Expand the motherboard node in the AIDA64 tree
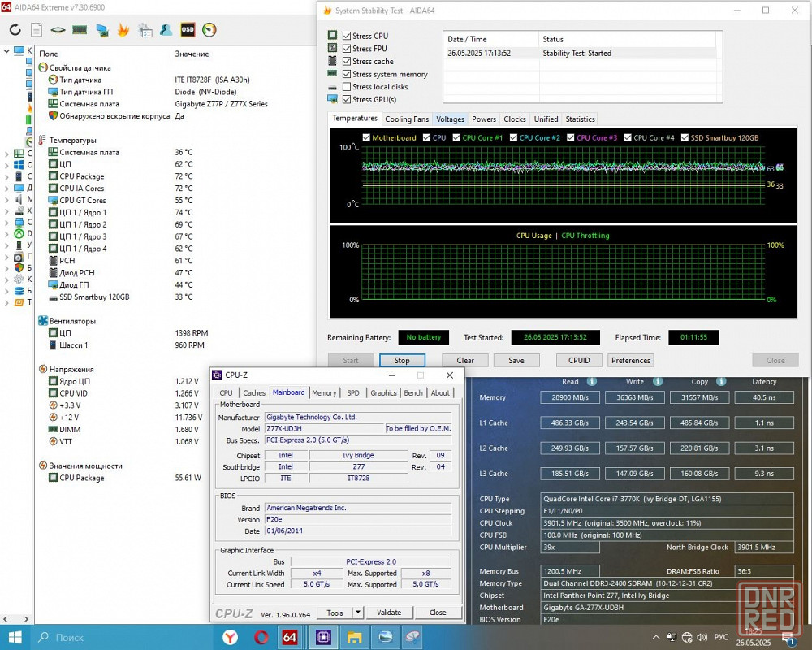 (6, 154)
